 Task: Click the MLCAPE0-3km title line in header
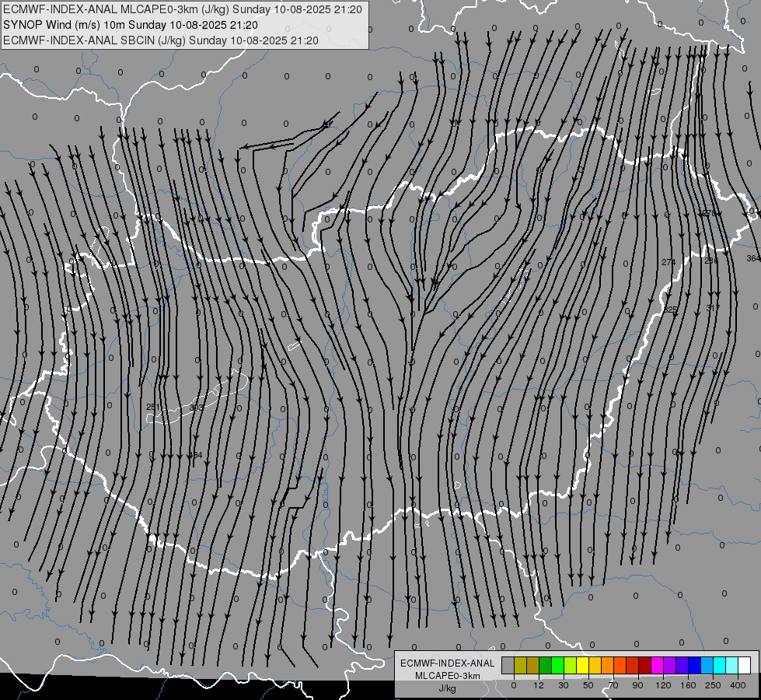point(183,9)
